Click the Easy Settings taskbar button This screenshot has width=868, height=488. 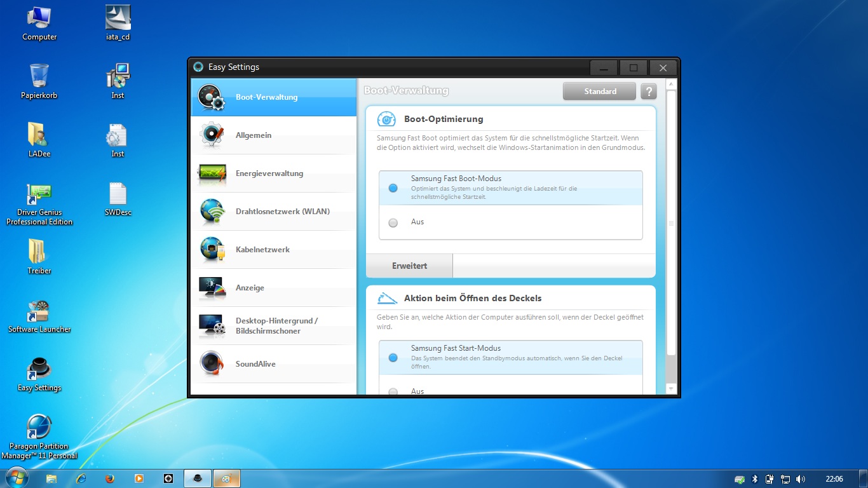(198, 478)
